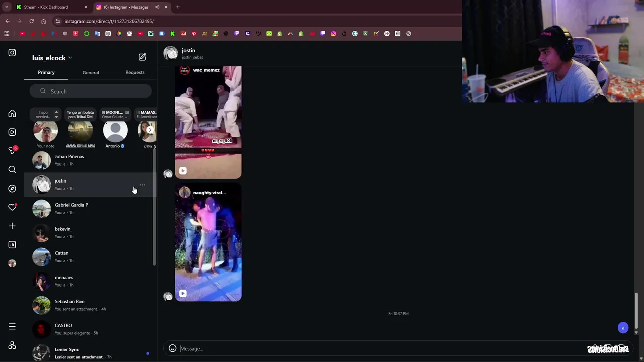The width and height of the screenshot is (644, 362).
Task: Close the Instagram Messages browser tab
Action: tap(166, 7)
